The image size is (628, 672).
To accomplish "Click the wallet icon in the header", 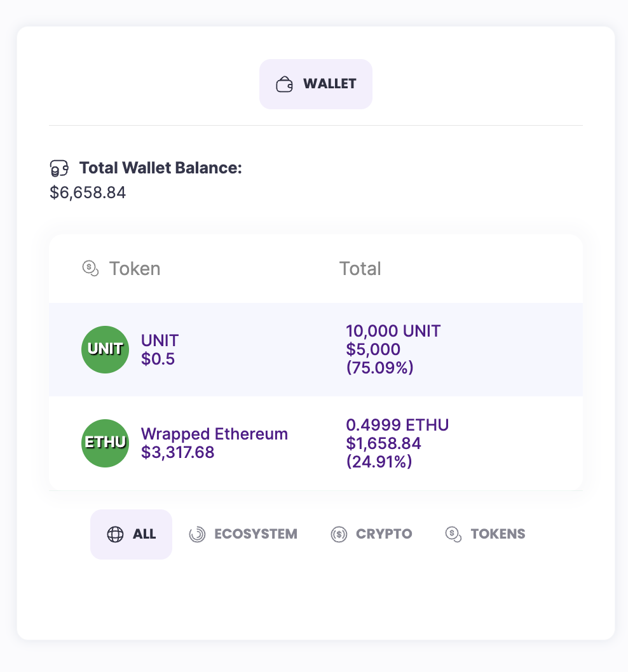I will click(284, 84).
